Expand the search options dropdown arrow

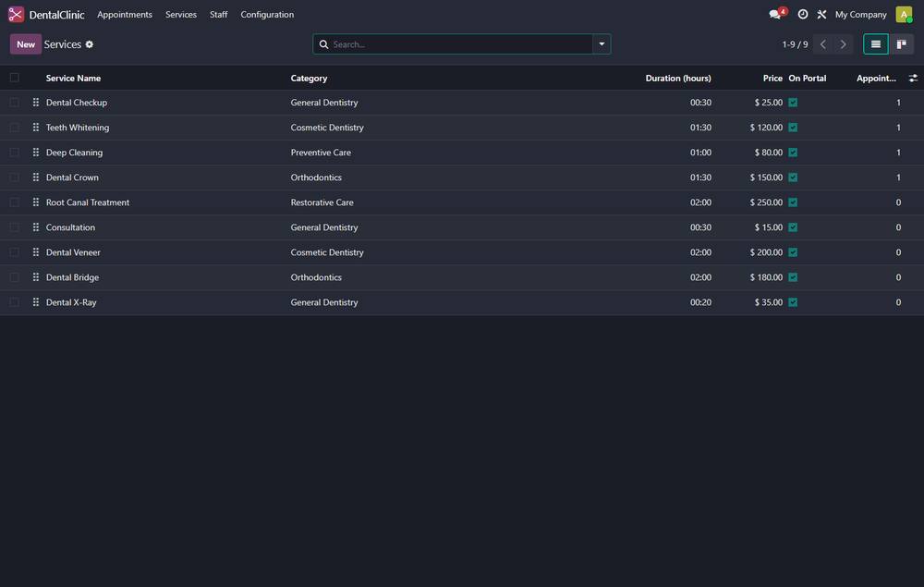click(602, 44)
